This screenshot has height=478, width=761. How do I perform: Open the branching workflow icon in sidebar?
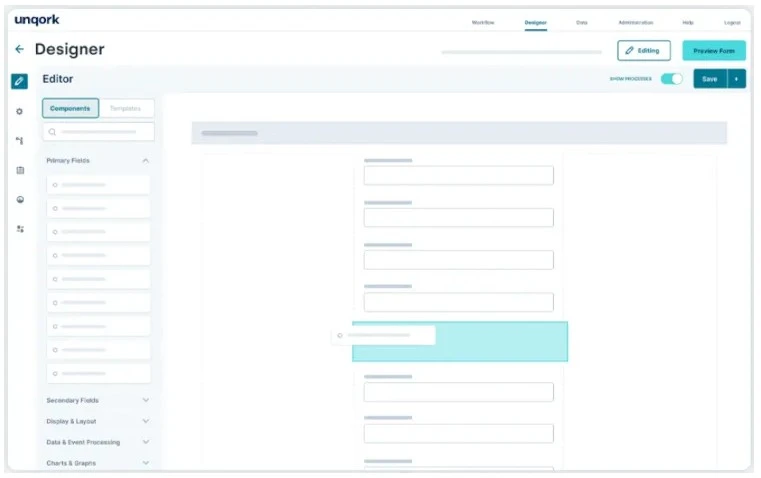[19, 141]
